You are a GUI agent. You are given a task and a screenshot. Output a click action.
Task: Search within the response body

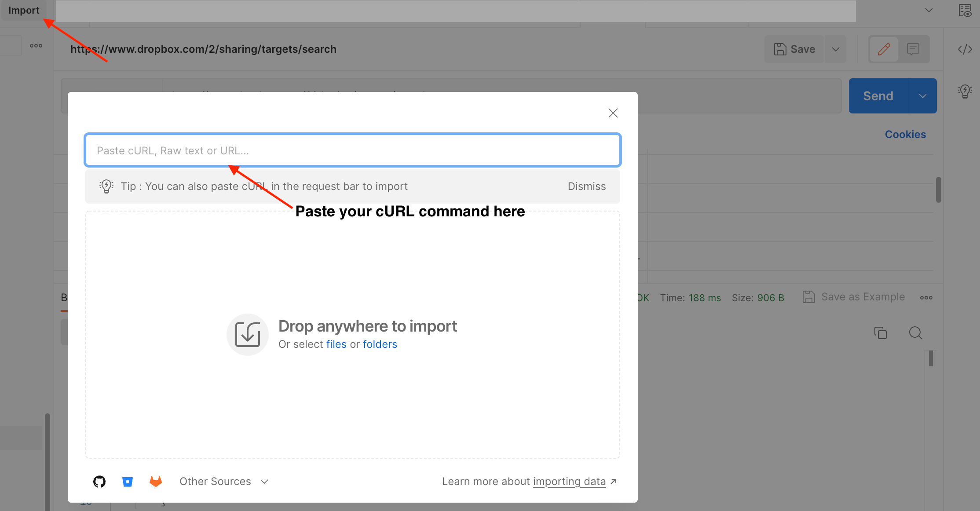click(915, 333)
